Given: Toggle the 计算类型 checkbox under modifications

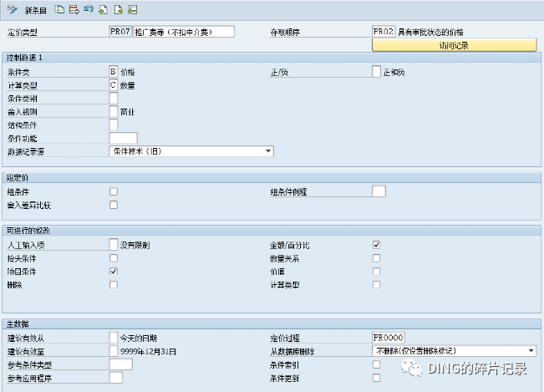Looking at the screenshot, I should [x=376, y=284].
